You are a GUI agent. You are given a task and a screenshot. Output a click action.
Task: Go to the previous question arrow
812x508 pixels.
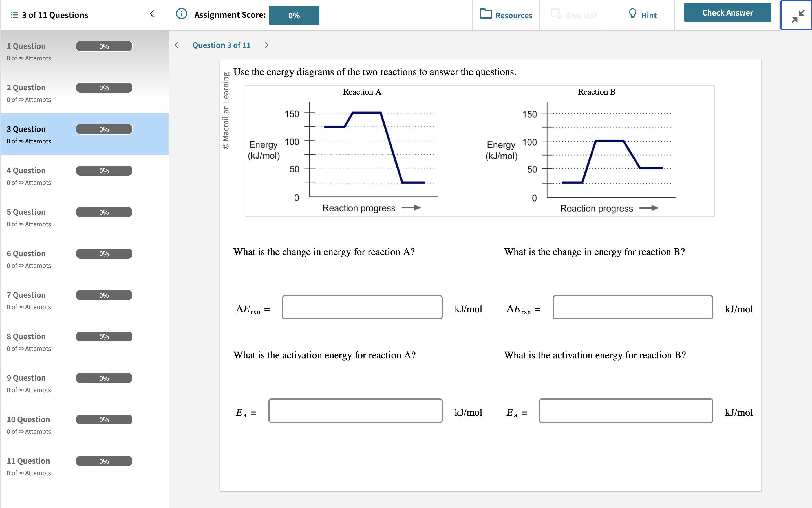(177, 45)
